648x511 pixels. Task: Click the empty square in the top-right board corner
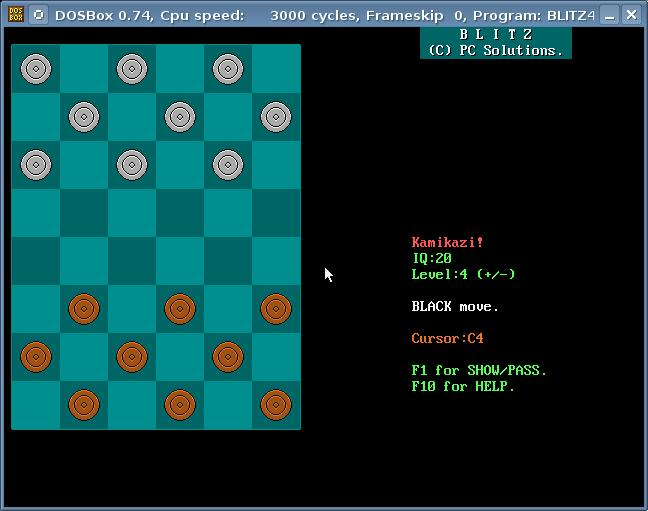tap(276, 69)
